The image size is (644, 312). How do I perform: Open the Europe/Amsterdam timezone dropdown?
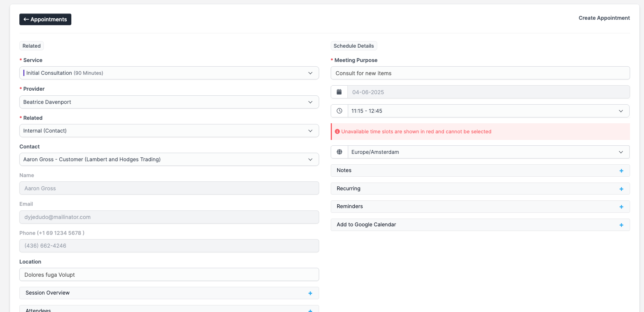488,152
